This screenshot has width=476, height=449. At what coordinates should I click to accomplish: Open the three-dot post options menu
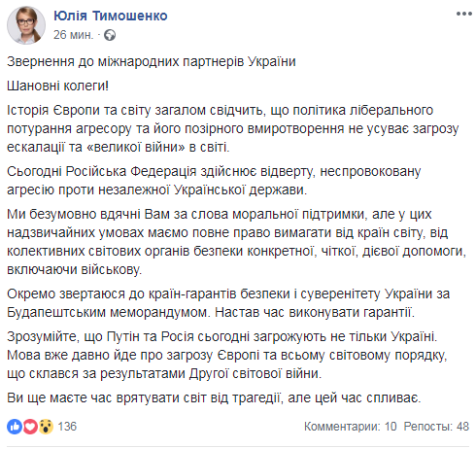pos(463,14)
